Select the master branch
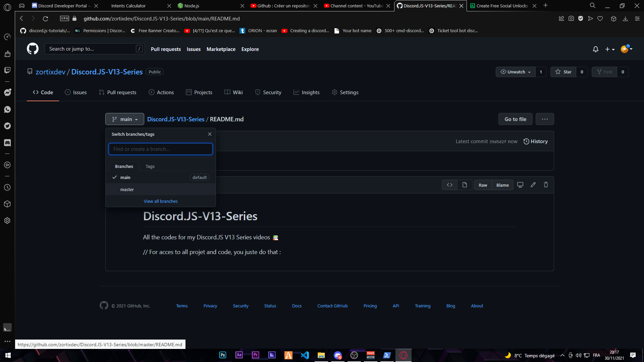This screenshot has width=644, height=362. [x=127, y=189]
